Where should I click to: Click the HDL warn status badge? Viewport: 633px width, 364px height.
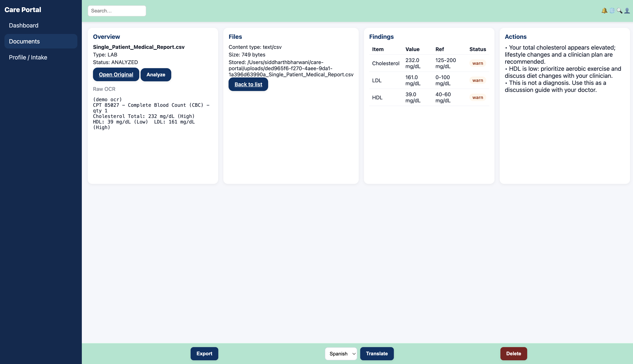pos(477,97)
